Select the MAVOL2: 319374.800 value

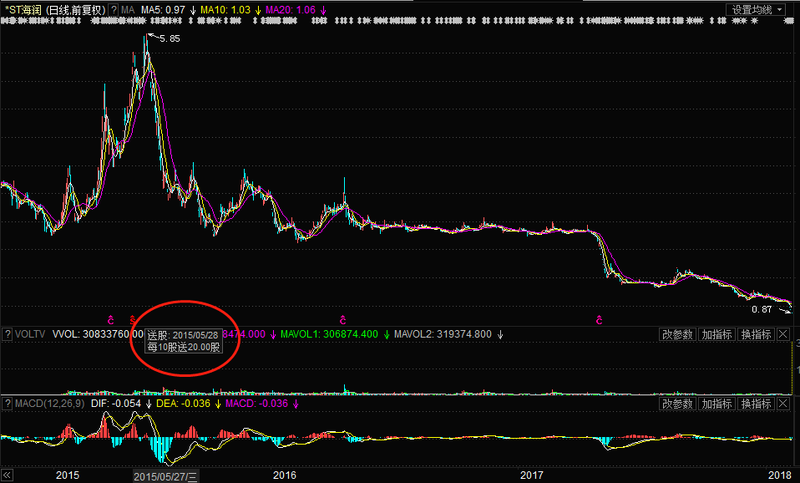pyautogui.click(x=443, y=335)
